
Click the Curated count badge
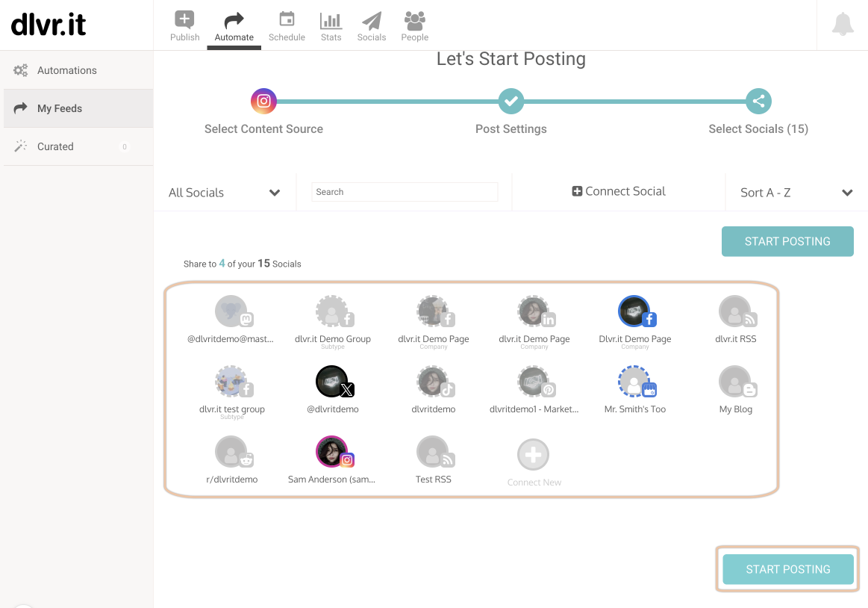click(125, 147)
